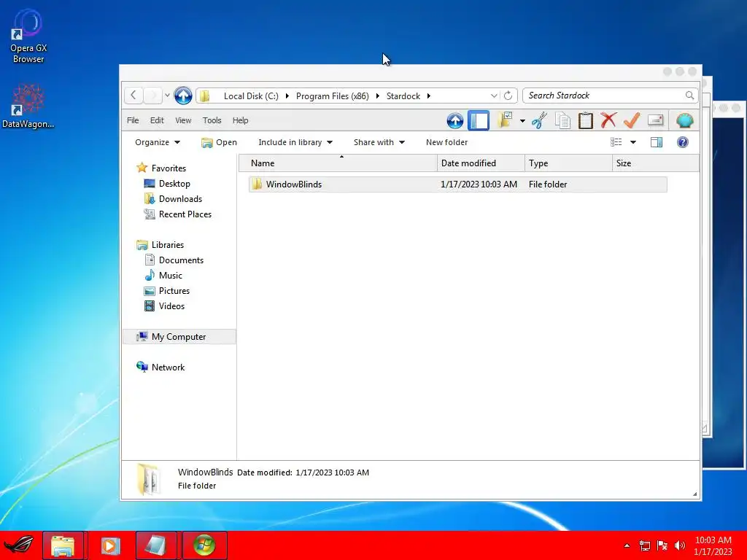
Task: Open media player taskbar icon
Action: 110,545
